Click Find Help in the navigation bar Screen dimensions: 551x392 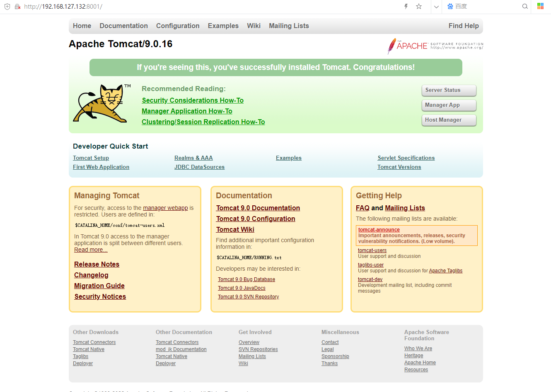point(464,26)
